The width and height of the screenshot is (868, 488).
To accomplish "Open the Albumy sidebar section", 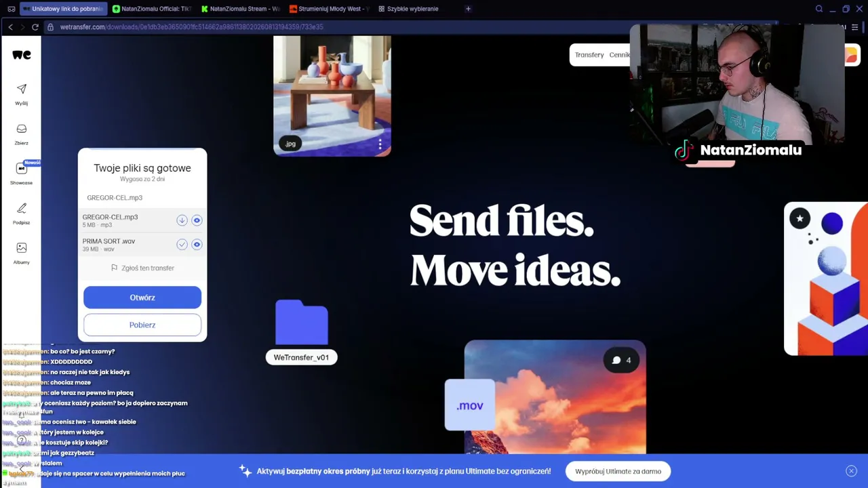I will [22, 253].
